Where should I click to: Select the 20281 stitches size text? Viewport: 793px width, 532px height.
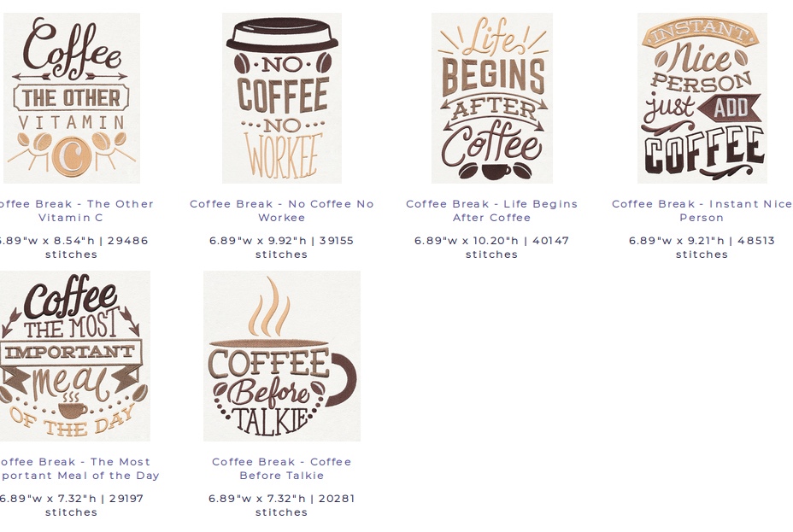(282, 506)
